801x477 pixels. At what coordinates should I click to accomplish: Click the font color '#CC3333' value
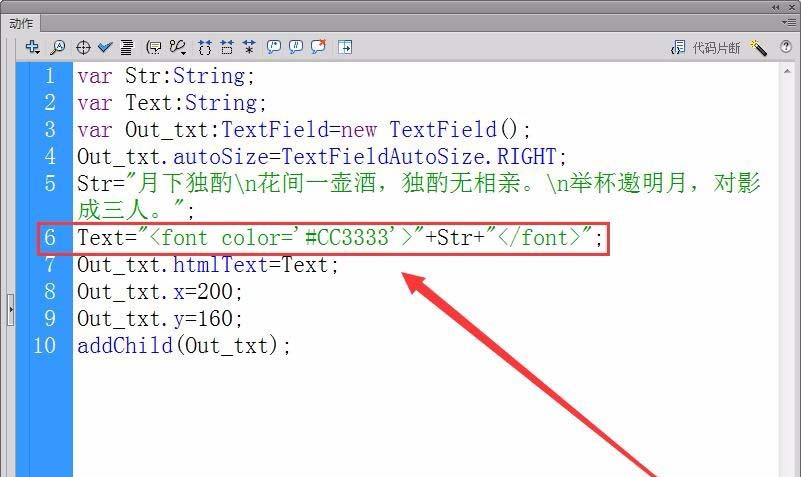point(347,238)
